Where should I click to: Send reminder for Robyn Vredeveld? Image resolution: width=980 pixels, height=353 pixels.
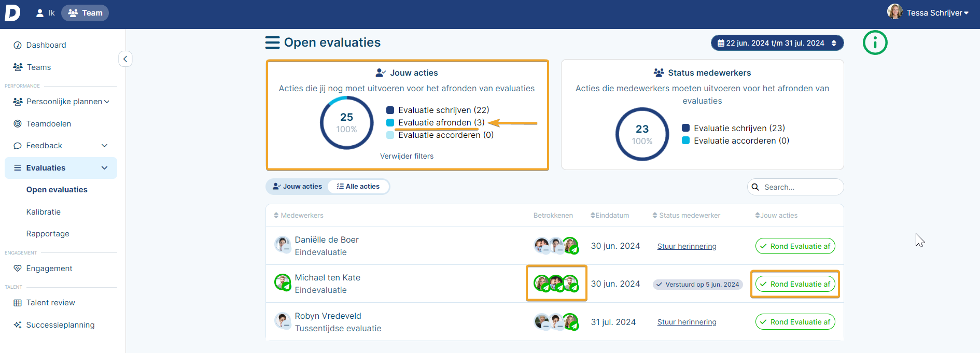(x=687, y=322)
